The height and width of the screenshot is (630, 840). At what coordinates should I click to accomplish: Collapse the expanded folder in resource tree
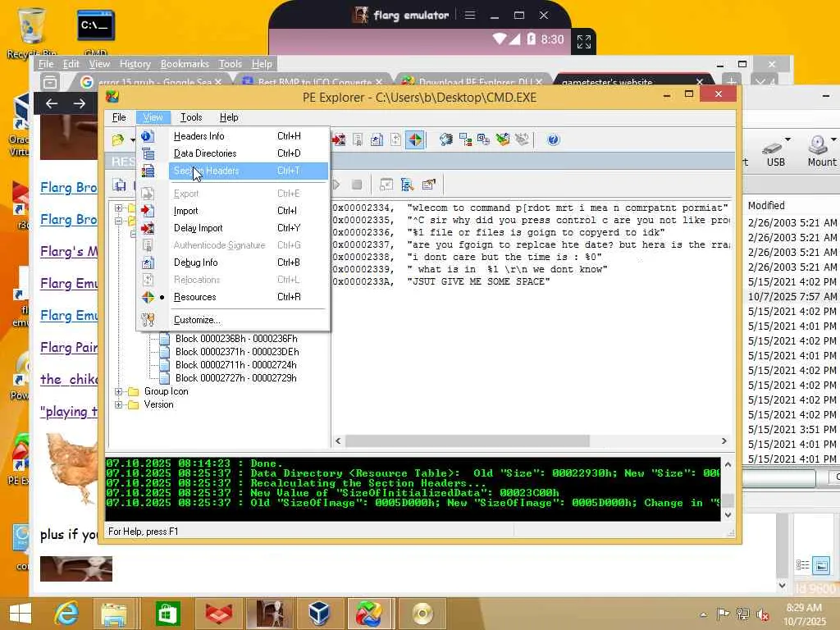[x=119, y=221]
